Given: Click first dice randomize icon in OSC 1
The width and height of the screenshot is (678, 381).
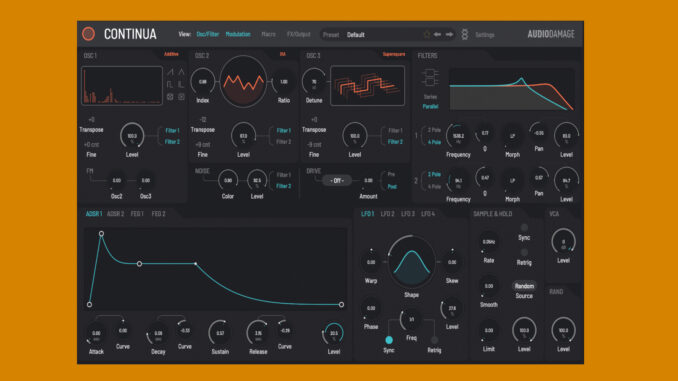Looking at the screenshot, I should [170, 97].
